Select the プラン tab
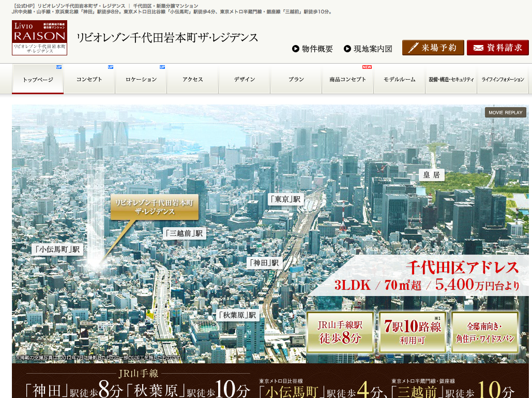Viewport: 532px width, 398px height. (x=296, y=79)
